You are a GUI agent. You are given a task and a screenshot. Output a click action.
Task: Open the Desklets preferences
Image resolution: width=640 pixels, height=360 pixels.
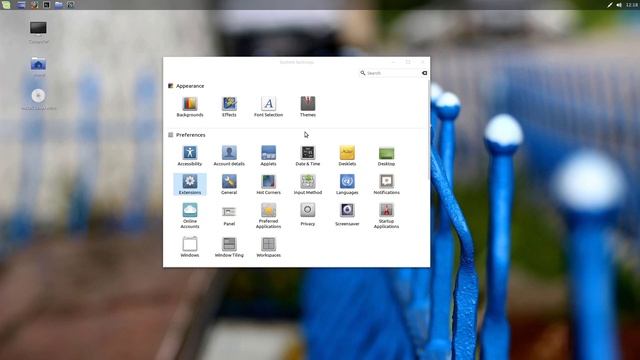click(x=347, y=156)
